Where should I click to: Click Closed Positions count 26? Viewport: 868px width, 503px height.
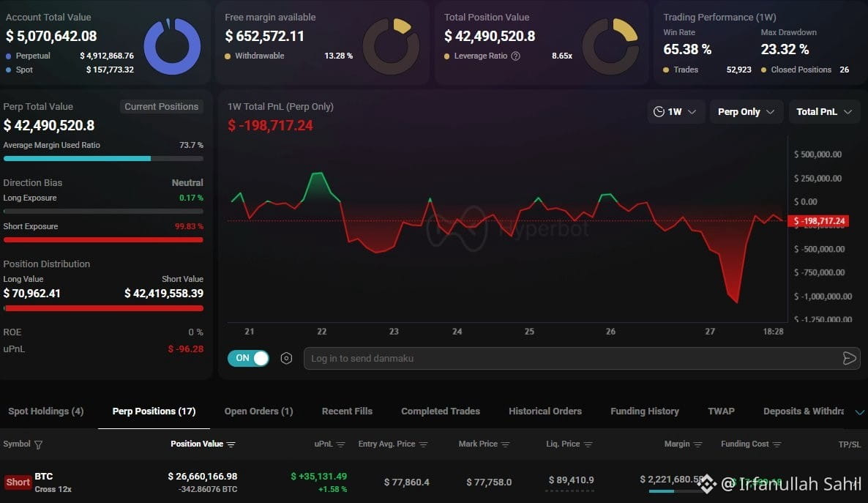tap(844, 70)
